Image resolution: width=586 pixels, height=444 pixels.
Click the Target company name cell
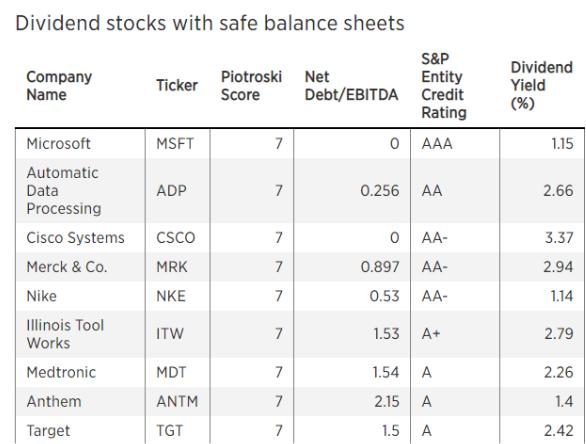pyautogui.click(x=48, y=431)
